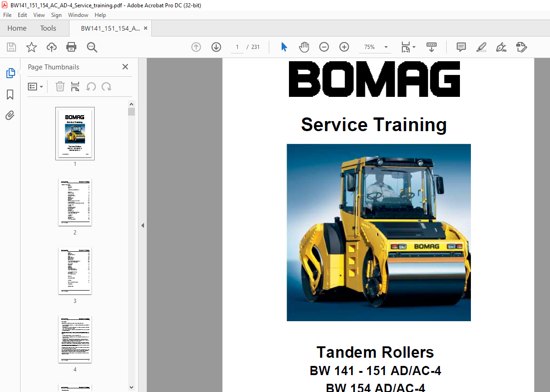Click the Save file icon
This screenshot has width=550, height=392.
tap(11, 47)
